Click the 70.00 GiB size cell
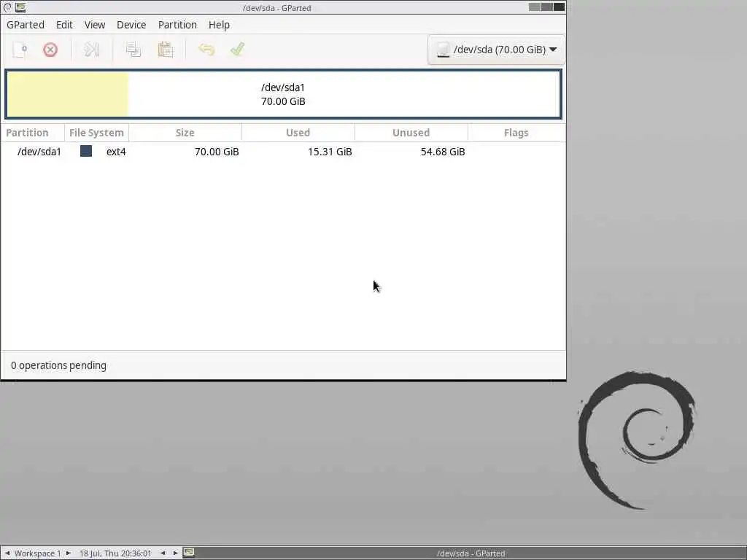This screenshot has width=747, height=560. (x=217, y=152)
